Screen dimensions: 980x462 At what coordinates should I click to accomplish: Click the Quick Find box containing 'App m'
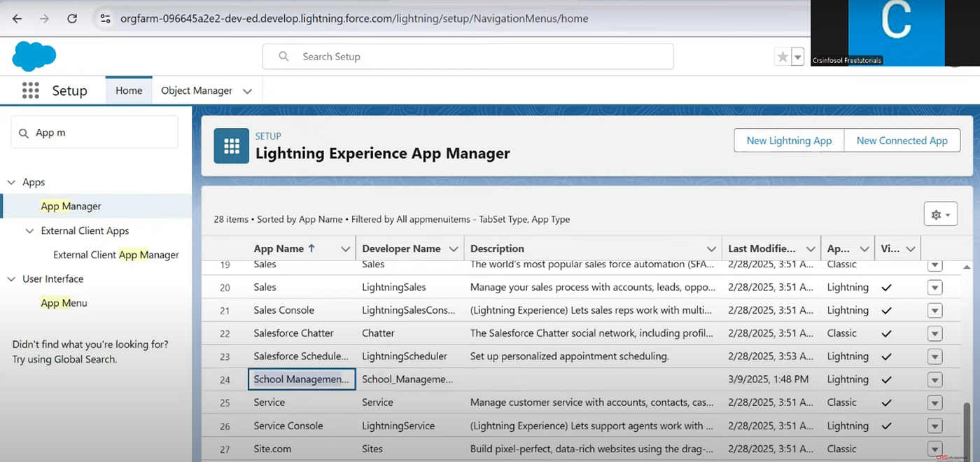tap(94, 132)
